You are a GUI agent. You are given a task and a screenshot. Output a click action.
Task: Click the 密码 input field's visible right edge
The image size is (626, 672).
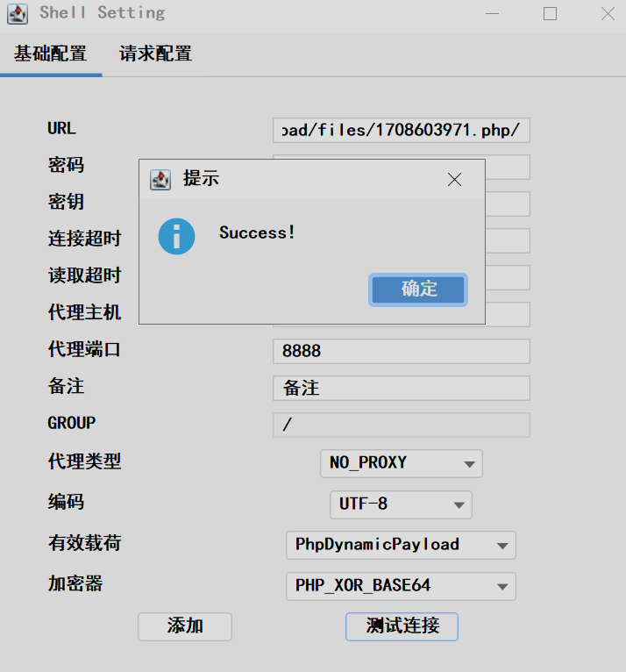pos(508,168)
